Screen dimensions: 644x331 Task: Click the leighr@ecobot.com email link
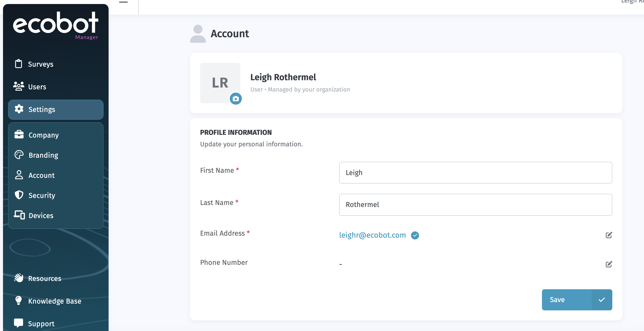click(372, 235)
